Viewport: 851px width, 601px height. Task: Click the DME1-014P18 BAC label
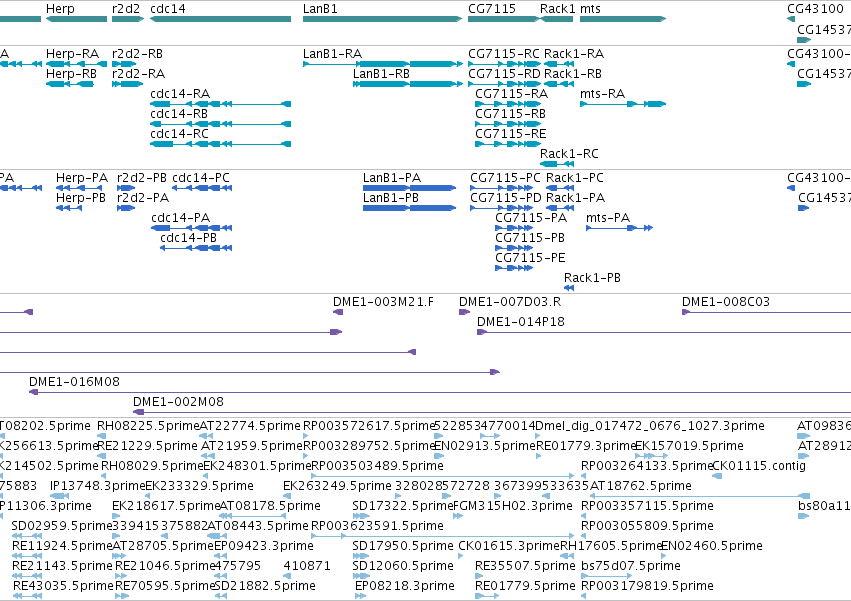[520, 322]
